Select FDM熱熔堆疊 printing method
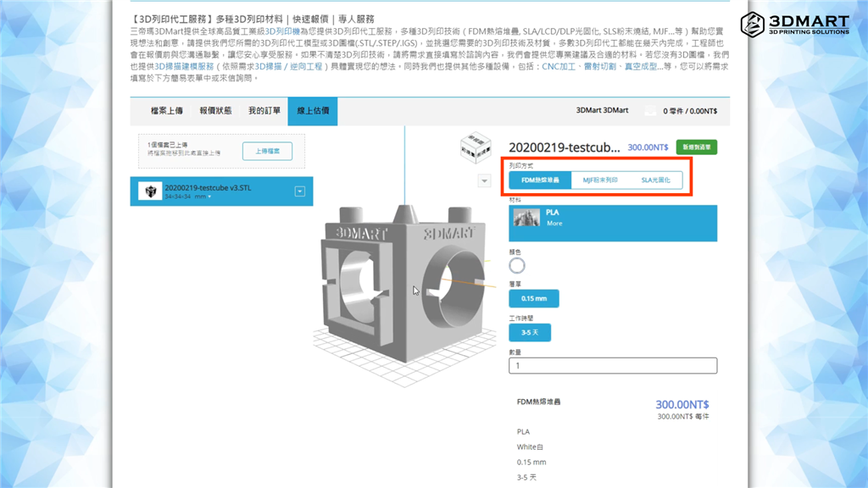This screenshot has width=868, height=488. tap(540, 180)
